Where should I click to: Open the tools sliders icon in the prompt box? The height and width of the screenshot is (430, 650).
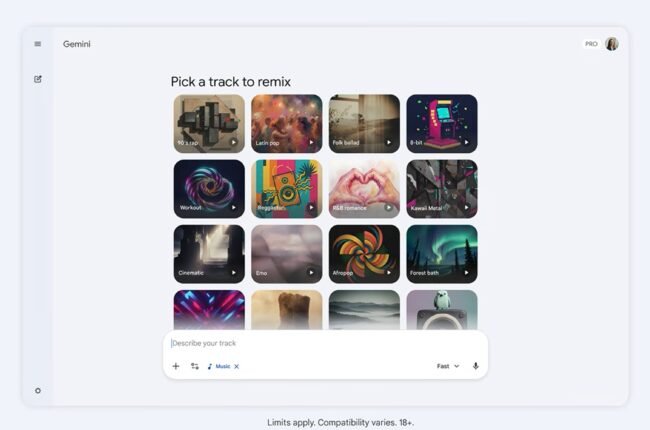click(x=195, y=366)
